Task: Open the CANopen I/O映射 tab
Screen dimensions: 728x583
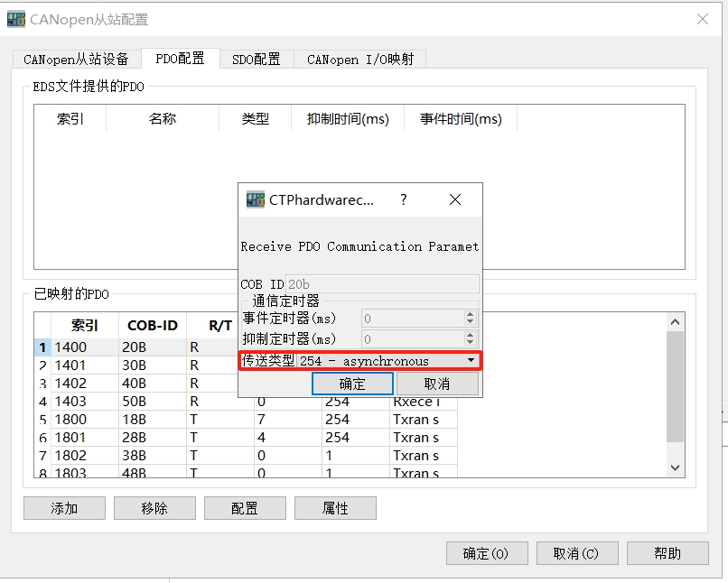Action: coord(360,59)
